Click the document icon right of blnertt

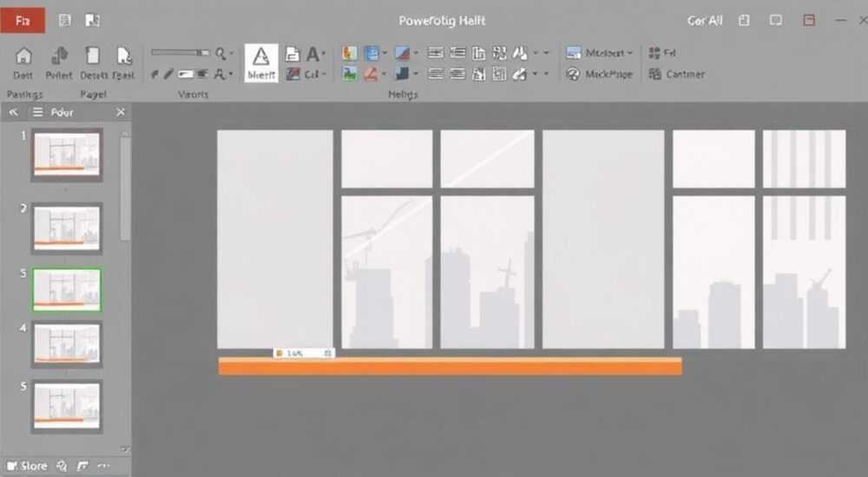(x=293, y=54)
